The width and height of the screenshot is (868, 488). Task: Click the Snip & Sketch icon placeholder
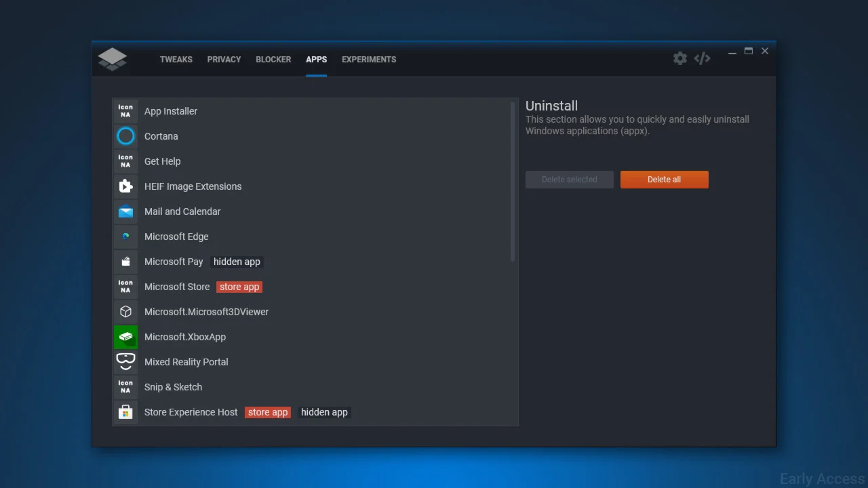click(125, 387)
